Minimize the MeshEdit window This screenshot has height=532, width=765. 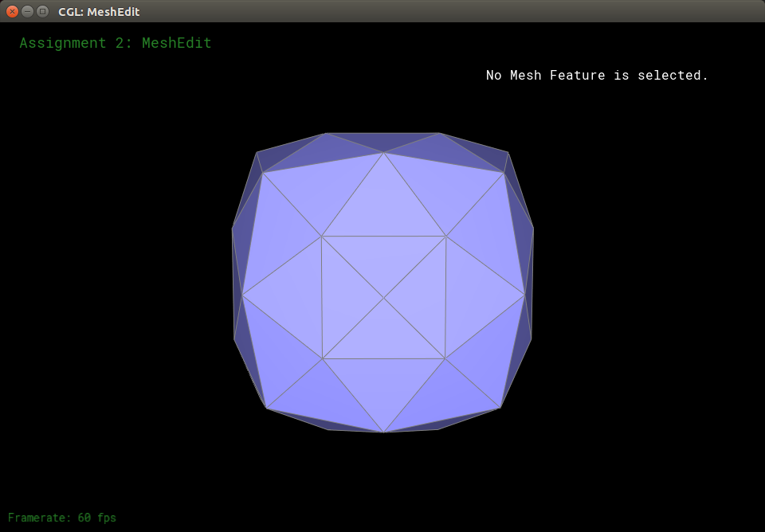click(27, 11)
